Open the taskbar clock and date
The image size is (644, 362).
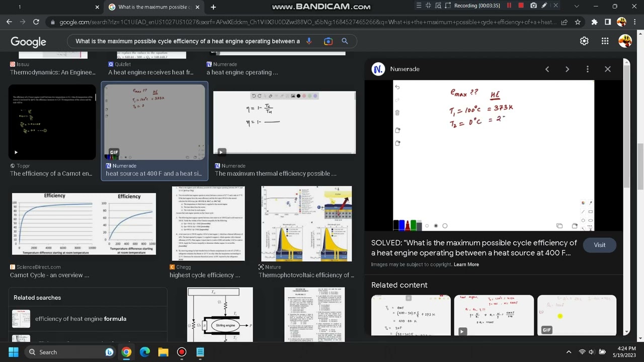pyautogui.click(x=624, y=352)
